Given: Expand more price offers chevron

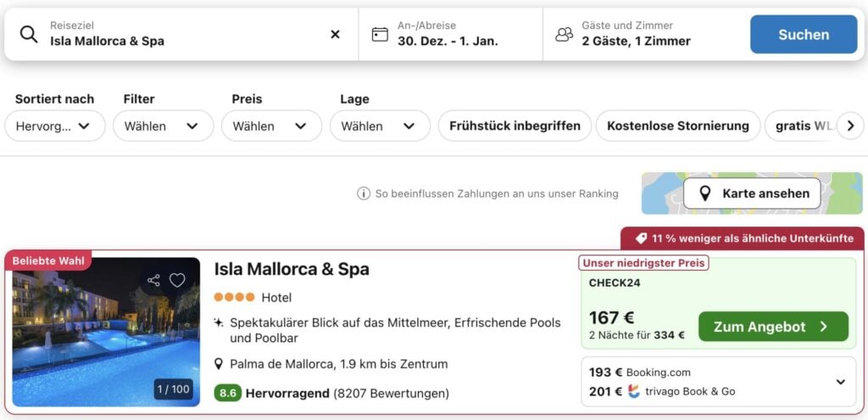Looking at the screenshot, I should coord(840,382).
